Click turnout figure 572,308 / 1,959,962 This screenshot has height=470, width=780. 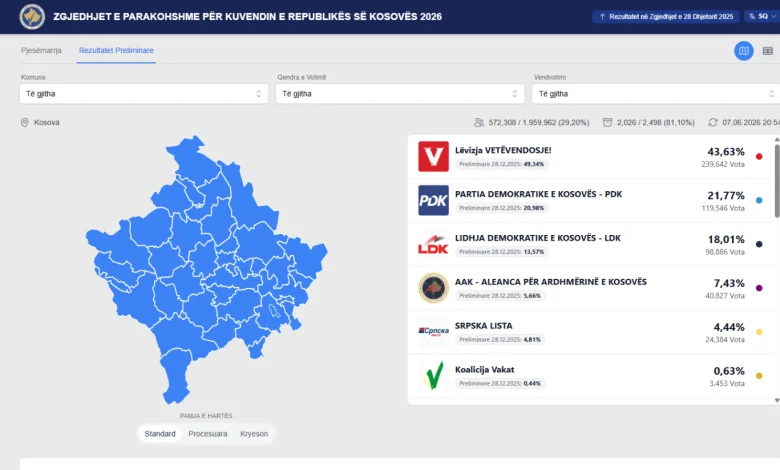coord(539,122)
